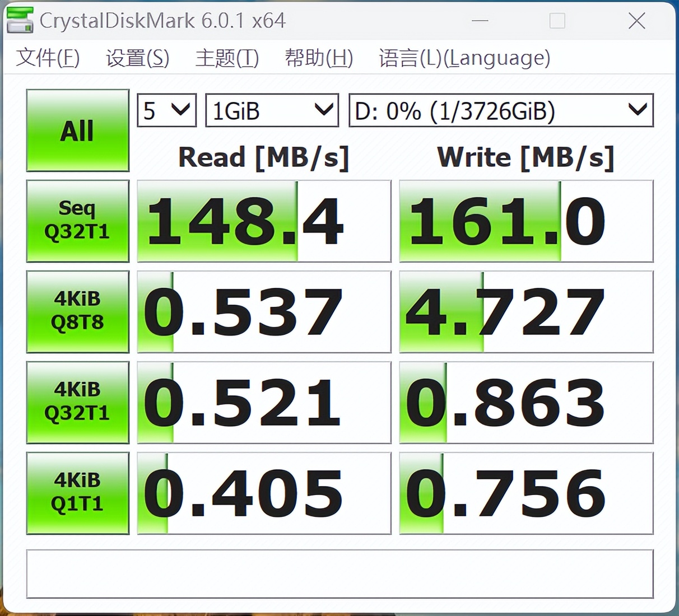Click the 161.0 sequential write result
679x616 pixels.
pyautogui.click(x=526, y=221)
